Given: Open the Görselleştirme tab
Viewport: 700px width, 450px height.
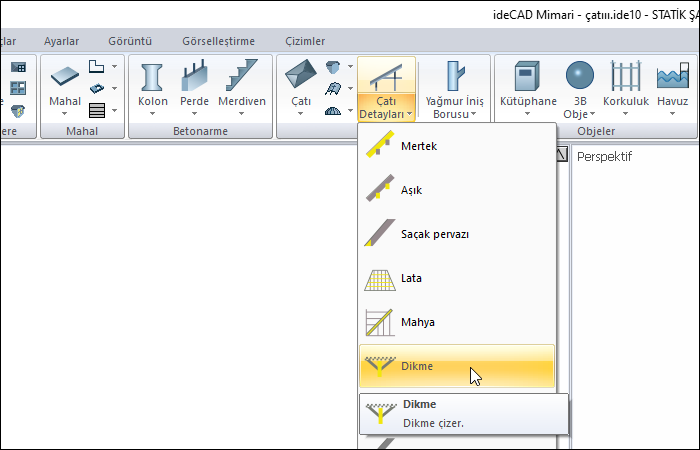Looking at the screenshot, I should click(x=218, y=41).
